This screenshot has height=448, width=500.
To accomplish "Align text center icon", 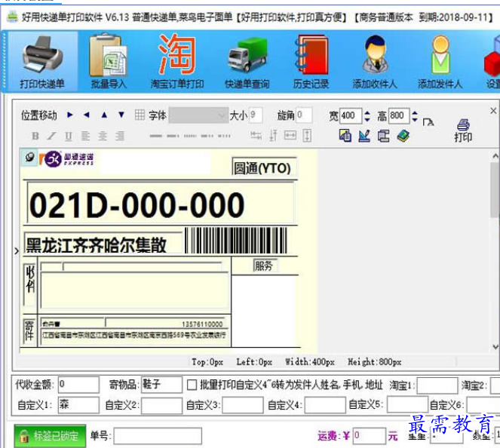I will (103, 137).
